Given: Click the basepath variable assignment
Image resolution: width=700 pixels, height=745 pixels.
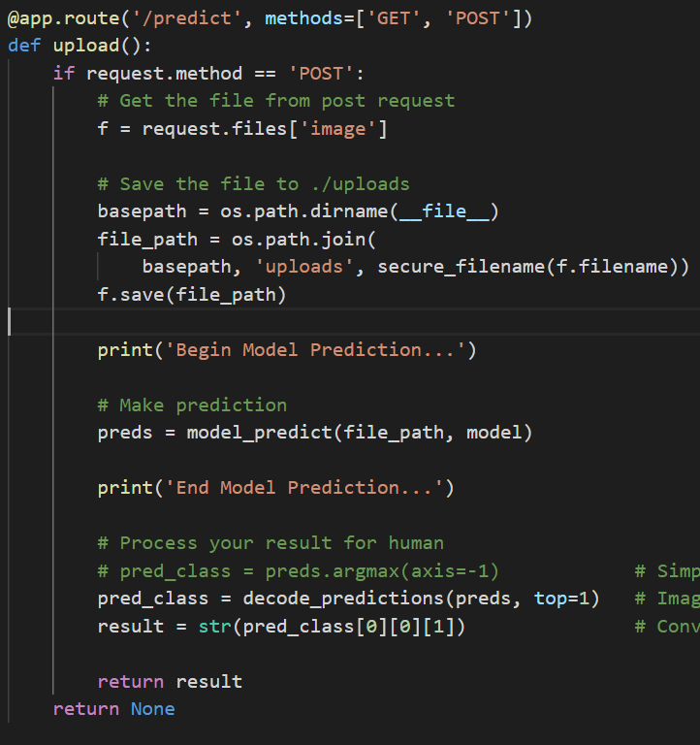Looking at the screenshot, I should 142,211.
